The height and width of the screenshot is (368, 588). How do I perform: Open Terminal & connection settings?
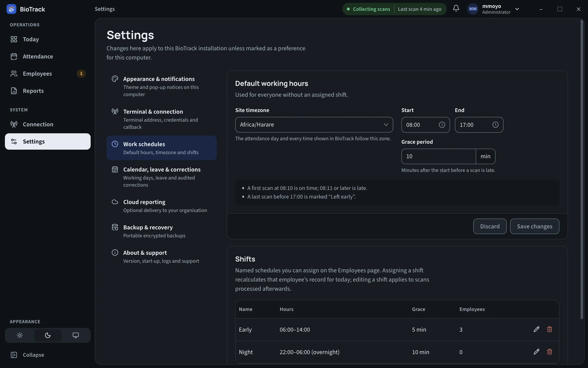tap(161, 119)
